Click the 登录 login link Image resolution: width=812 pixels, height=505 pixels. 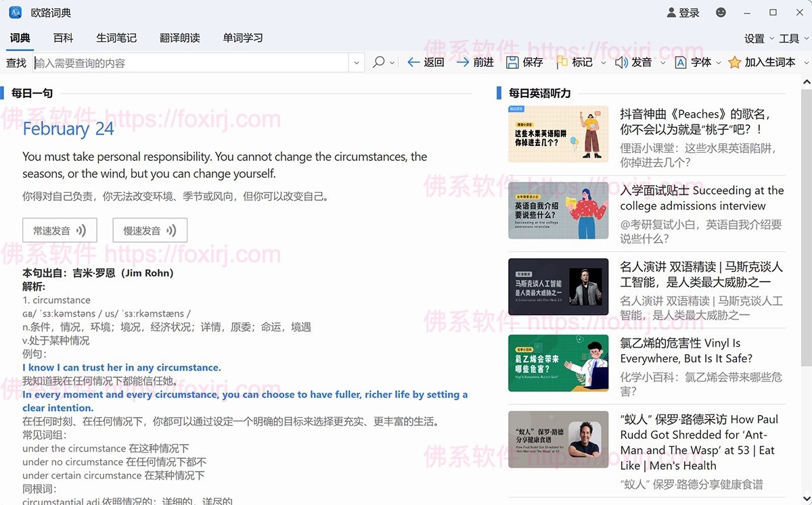[683, 13]
